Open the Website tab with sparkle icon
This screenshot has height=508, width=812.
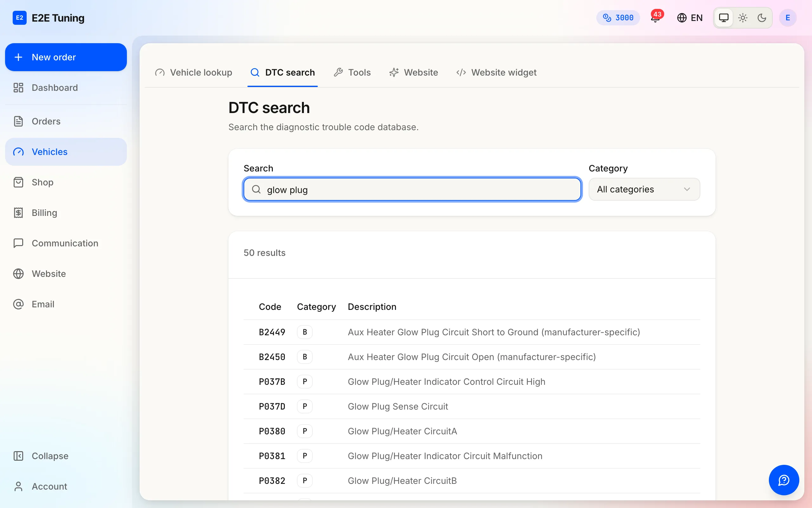click(x=413, y=73)
